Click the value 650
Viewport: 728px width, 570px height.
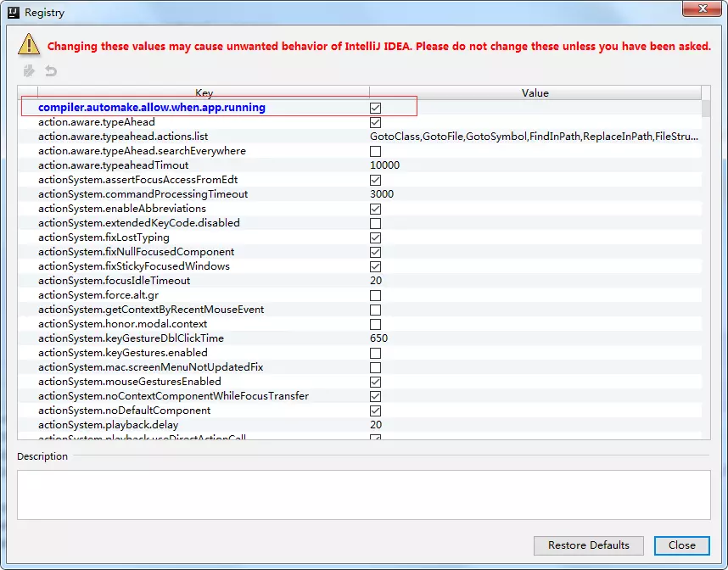378,338
